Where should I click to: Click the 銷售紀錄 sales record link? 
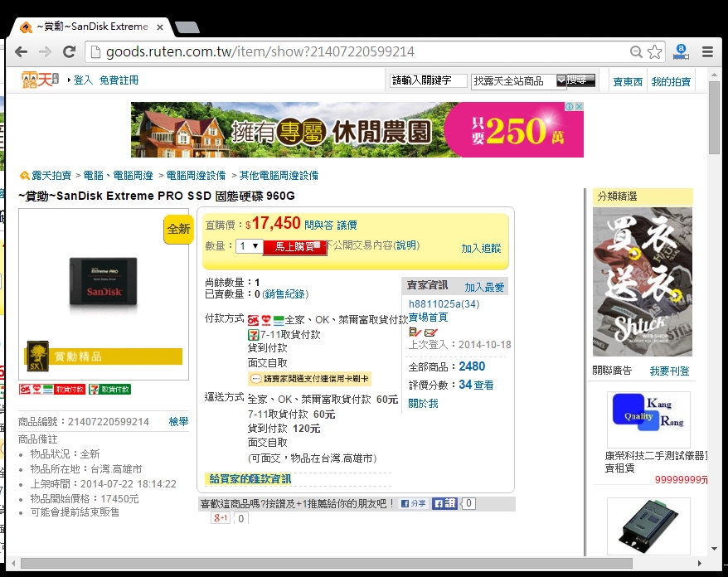[285, 293]
